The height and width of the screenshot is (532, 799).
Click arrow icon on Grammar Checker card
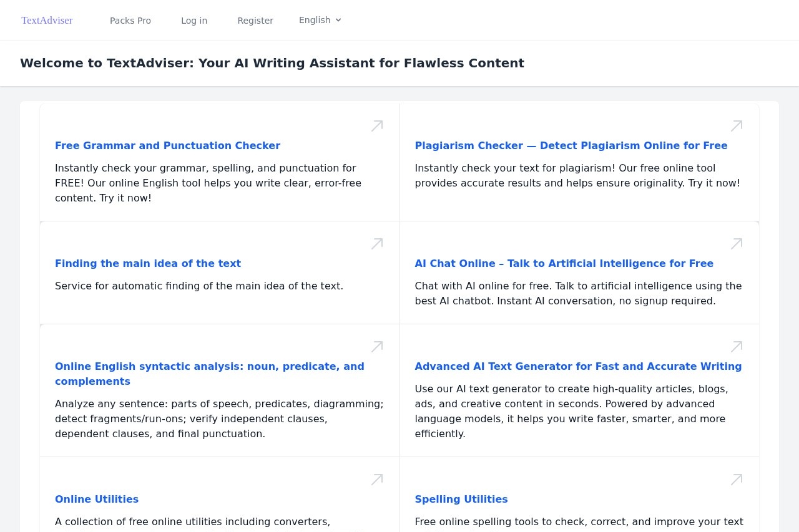click(377, 126)
